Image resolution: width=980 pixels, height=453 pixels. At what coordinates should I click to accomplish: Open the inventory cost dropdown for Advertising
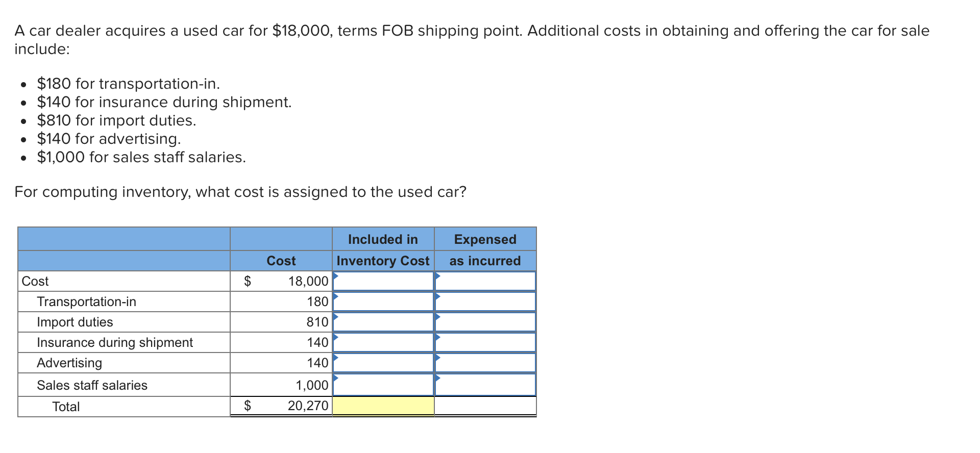click(x=383, y=363)
